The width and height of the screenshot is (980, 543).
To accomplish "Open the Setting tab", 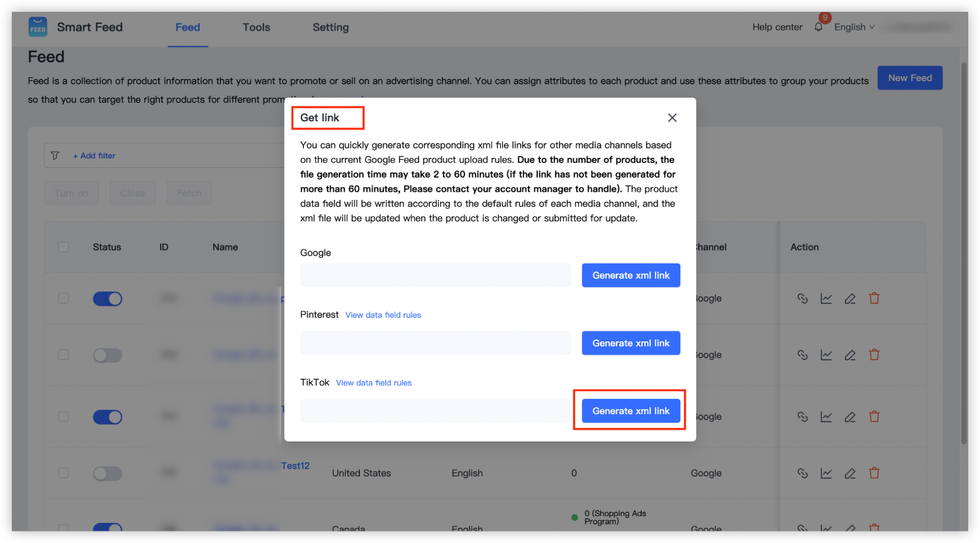I will (330, 27).
